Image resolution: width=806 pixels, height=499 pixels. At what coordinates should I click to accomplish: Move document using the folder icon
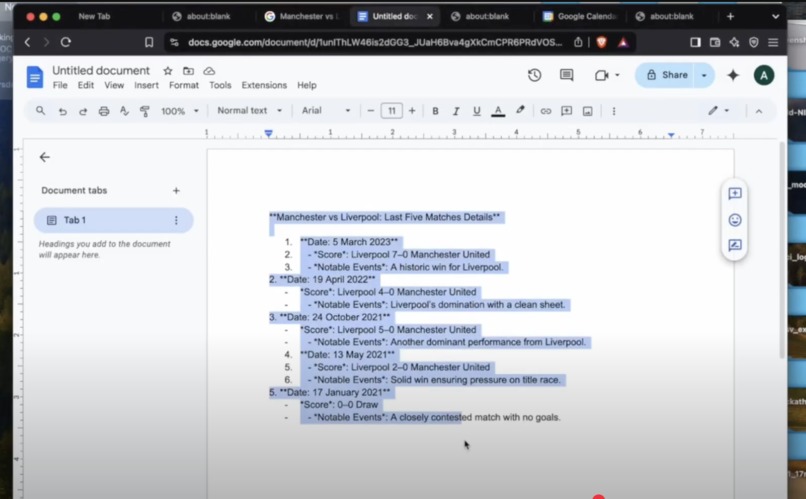pyautogui.click(x=188, y=71)
